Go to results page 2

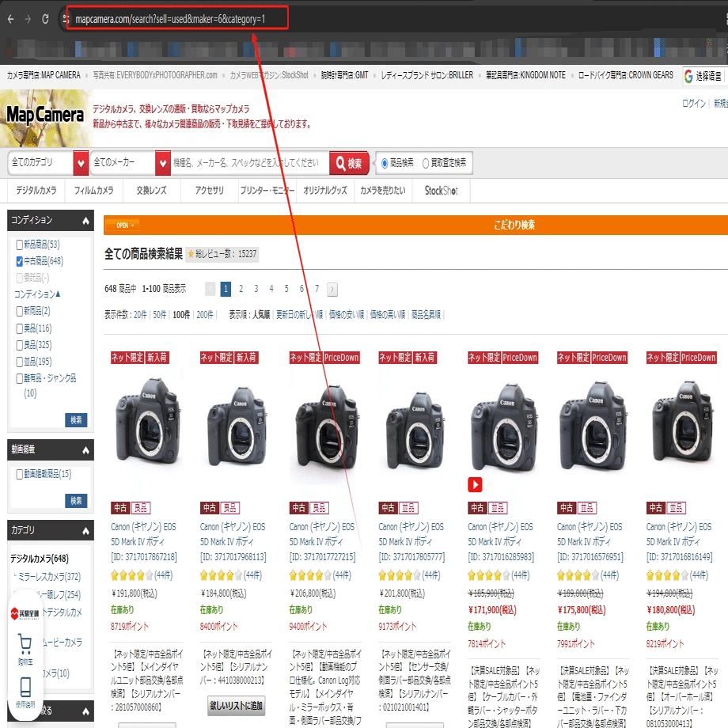point(241,289)
